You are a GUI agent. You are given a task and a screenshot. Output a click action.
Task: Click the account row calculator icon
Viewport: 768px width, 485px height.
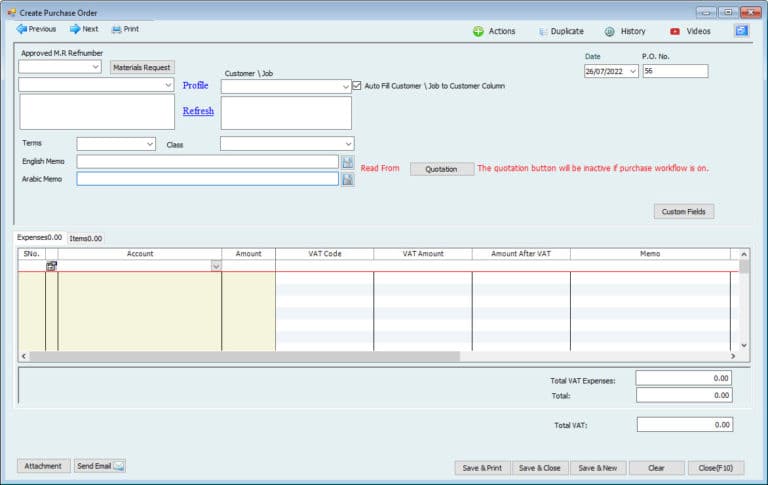pyautogui.click(x=51, y=266)
